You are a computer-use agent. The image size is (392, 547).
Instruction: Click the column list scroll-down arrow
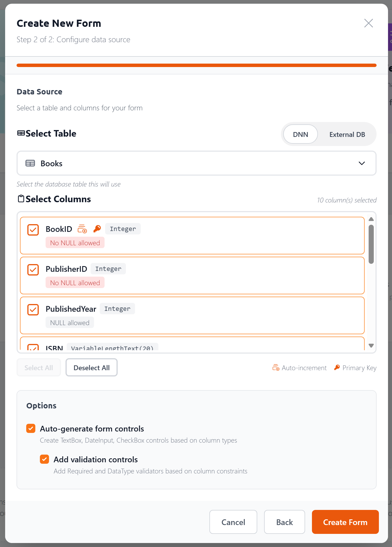371,345
